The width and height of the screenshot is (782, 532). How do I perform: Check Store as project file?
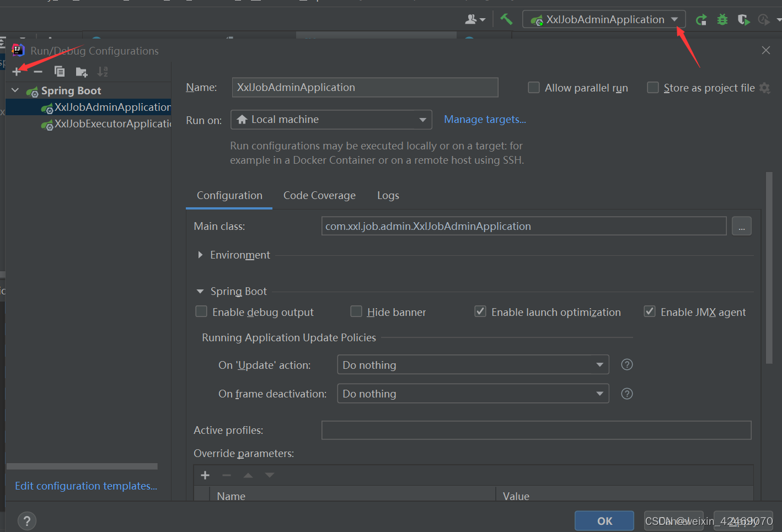[653, 88]
